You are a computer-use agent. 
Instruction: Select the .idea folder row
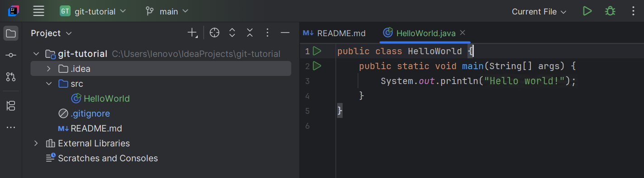click(161, 69)
